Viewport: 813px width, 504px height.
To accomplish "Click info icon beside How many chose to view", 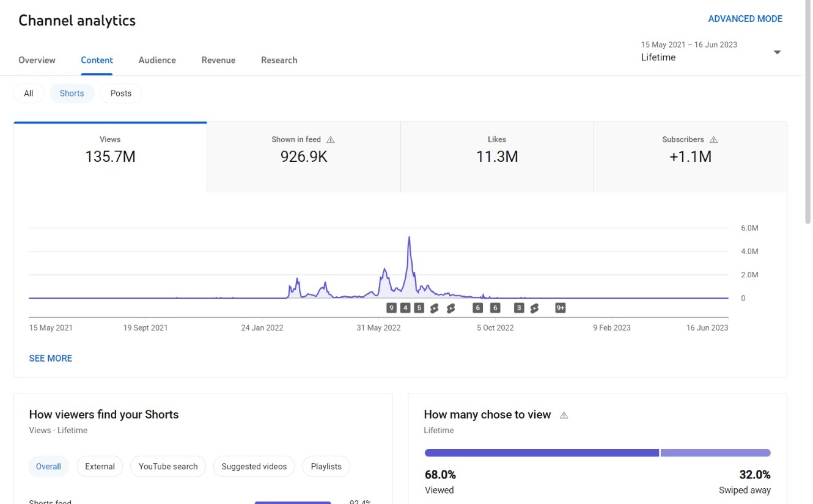I will [x=564, y=415].
